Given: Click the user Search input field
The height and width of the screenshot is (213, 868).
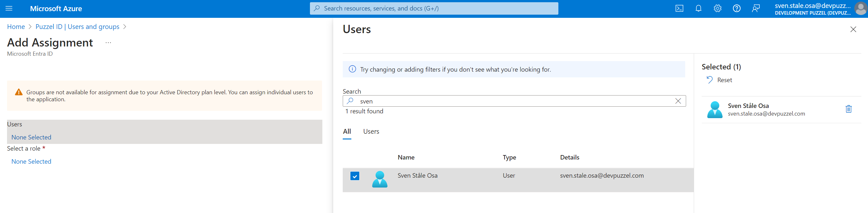Looking at the screenshot, I should [x=512, y=101].
